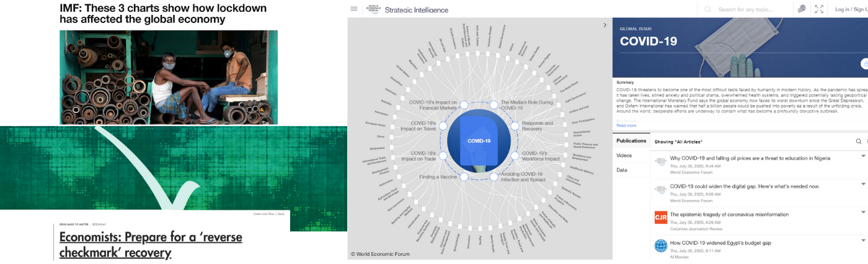Select the Response and Recovery node
The width and height of the screenshot is (868, 264).
point(515,126)
